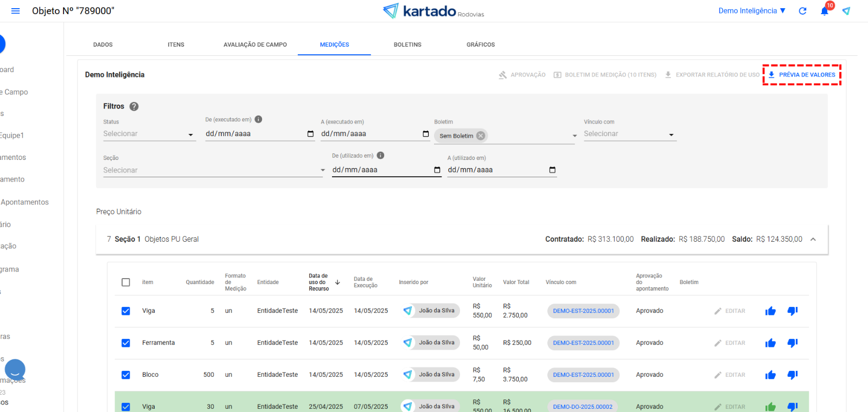
Task: Open the Status dropdown filter
Action: [x=149, y=134]
